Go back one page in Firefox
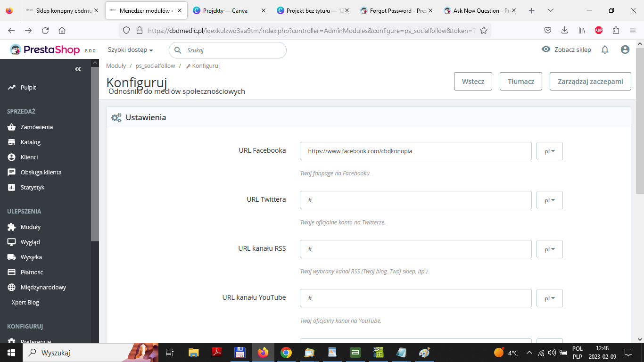Image resolution: width=644 pixels, height=362 pixels. tap(11, 30)
